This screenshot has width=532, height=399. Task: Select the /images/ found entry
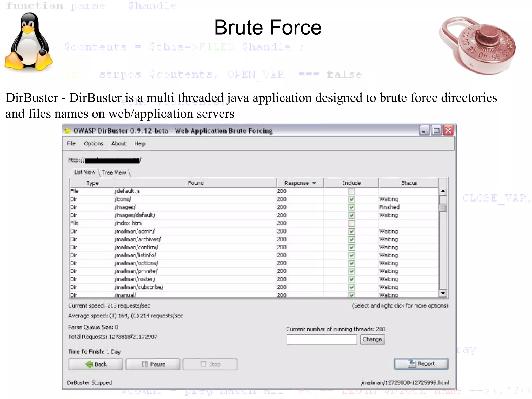(125, 207)
